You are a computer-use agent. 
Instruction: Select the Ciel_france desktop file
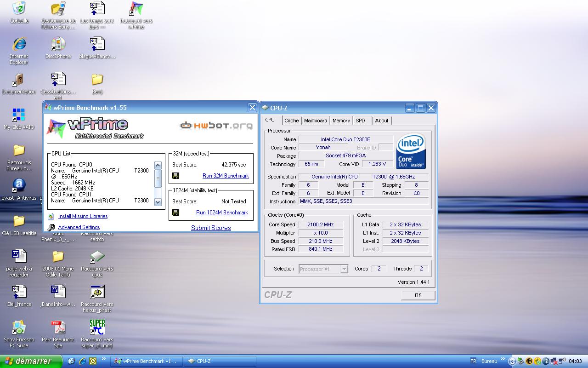[19, 296]
